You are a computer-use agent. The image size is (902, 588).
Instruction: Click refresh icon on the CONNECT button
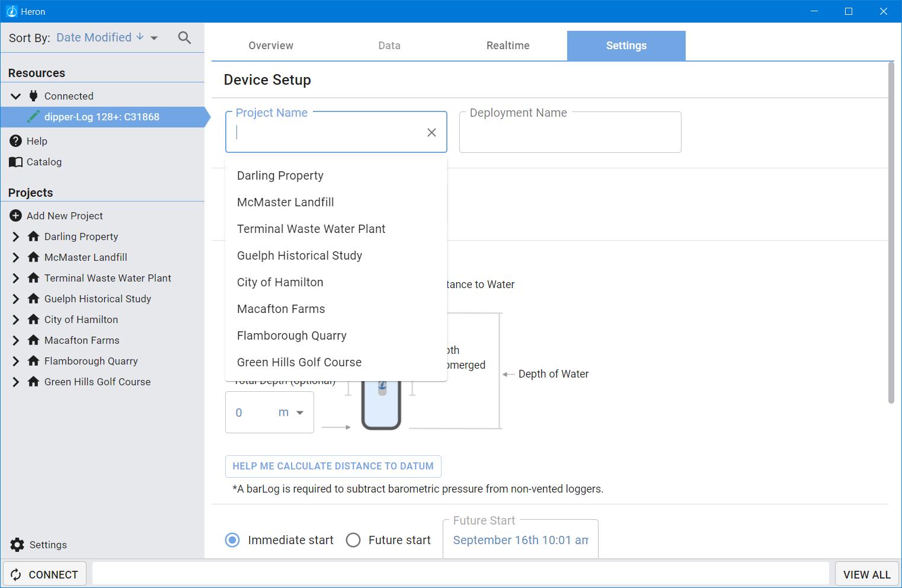point(17,574)
